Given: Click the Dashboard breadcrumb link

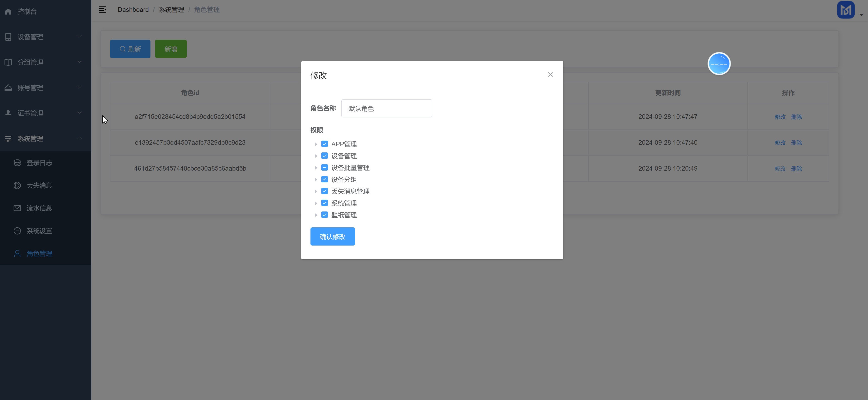Looking at the screenshot, I should [133, 10].
